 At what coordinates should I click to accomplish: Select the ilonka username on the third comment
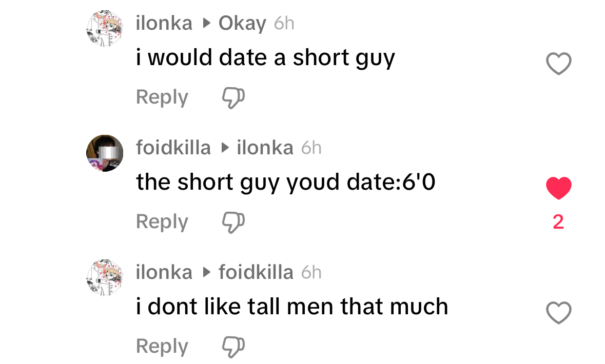(x=164, y=272)
